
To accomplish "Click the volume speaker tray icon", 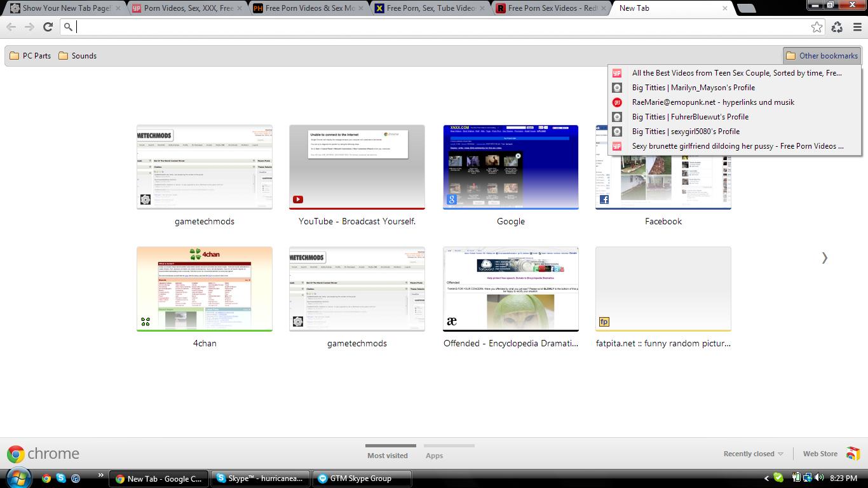I will (819, 478).
